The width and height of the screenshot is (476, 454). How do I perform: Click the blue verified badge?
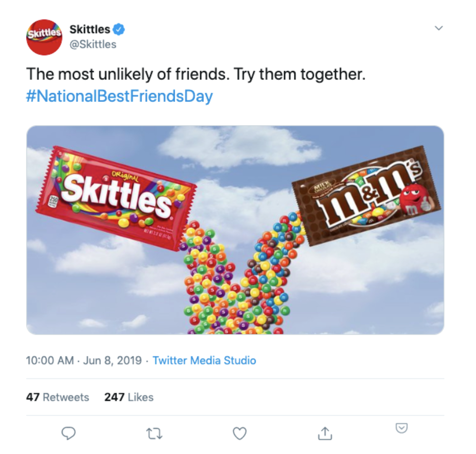(x=119, y=29)
